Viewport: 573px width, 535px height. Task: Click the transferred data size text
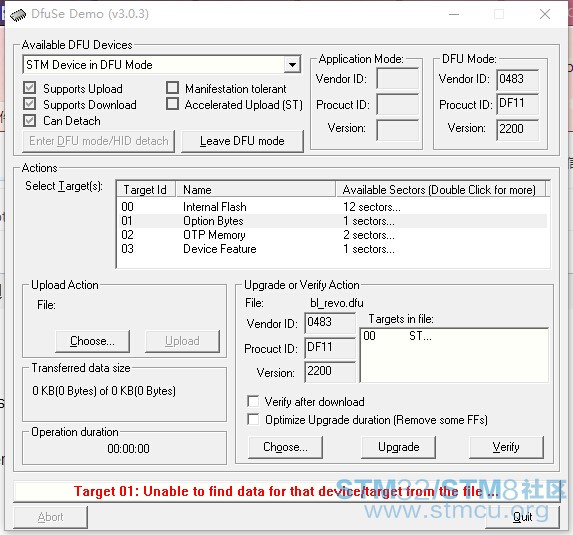point(104,391)
